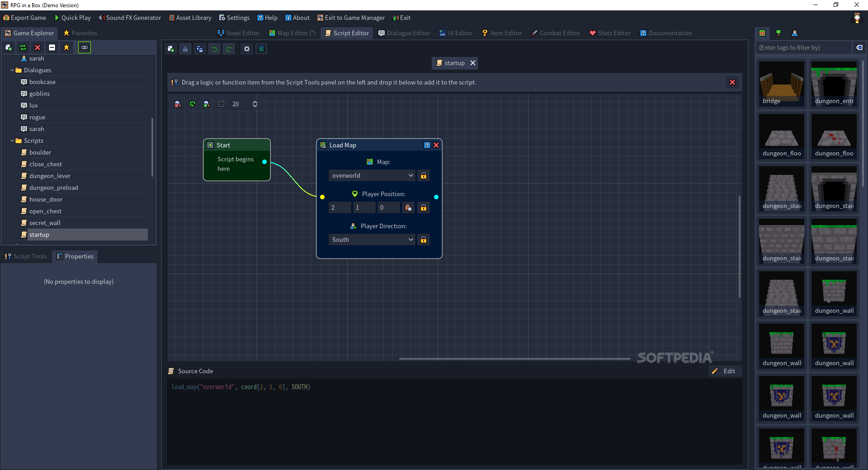The width and height of the screenshot is (868, 470).
Task: Click the Load Map cyan output port
Action: 436,197
